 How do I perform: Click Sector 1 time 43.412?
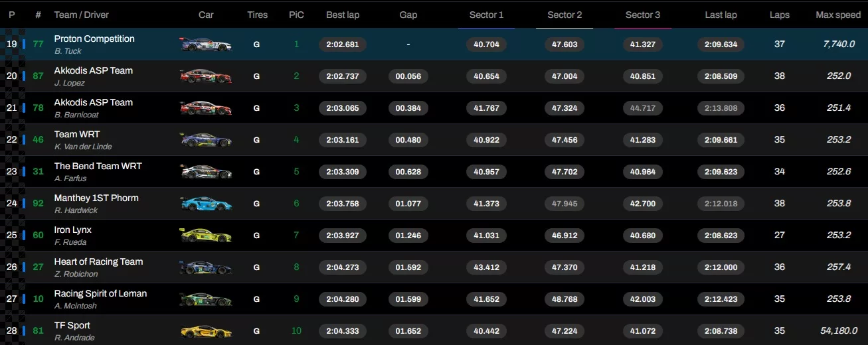[486, 267]
